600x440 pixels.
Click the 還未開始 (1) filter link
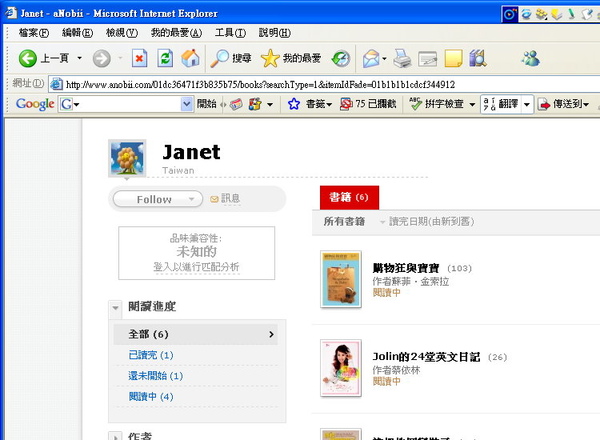tap(156, 376)
